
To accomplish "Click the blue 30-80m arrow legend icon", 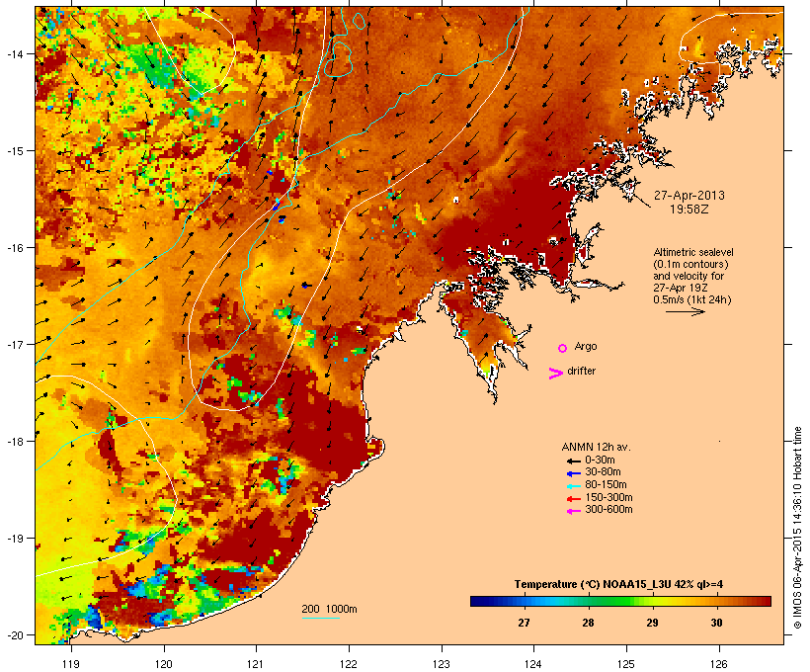I will tap(573, 473).
